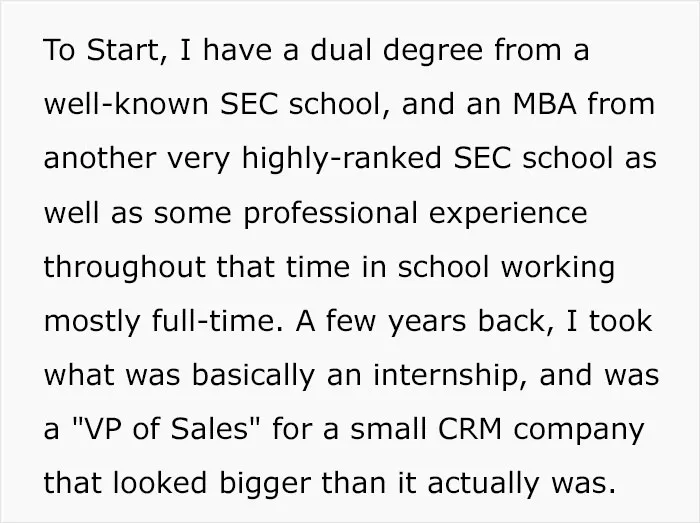Click the word "company"
This screenshot has width=700, height=523.
pyautogui.click(x=579, y=430)
